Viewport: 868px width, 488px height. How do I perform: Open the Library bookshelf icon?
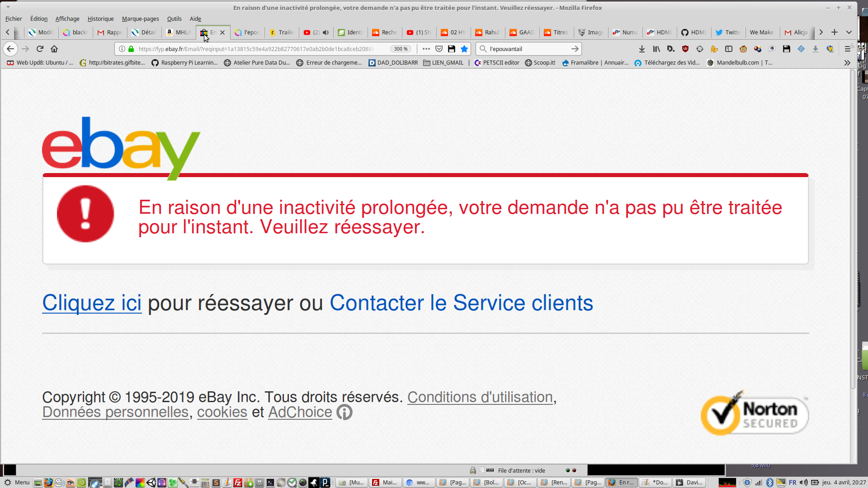pyautogui.click(x=656, y=49)
